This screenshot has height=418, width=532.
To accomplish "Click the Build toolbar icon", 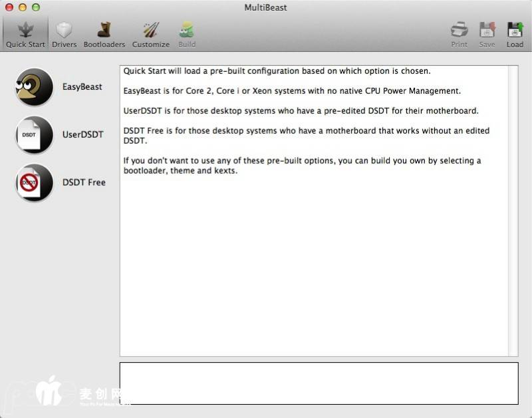I will click(x=187, y=33).
